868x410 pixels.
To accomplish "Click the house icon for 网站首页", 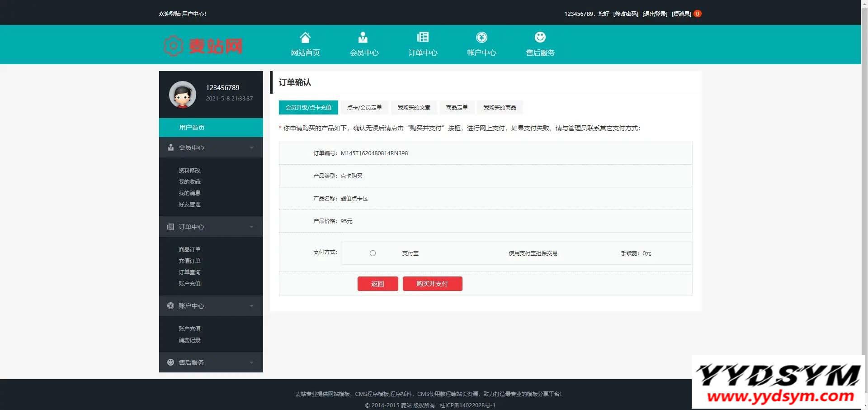I will [x=305, y=37].
